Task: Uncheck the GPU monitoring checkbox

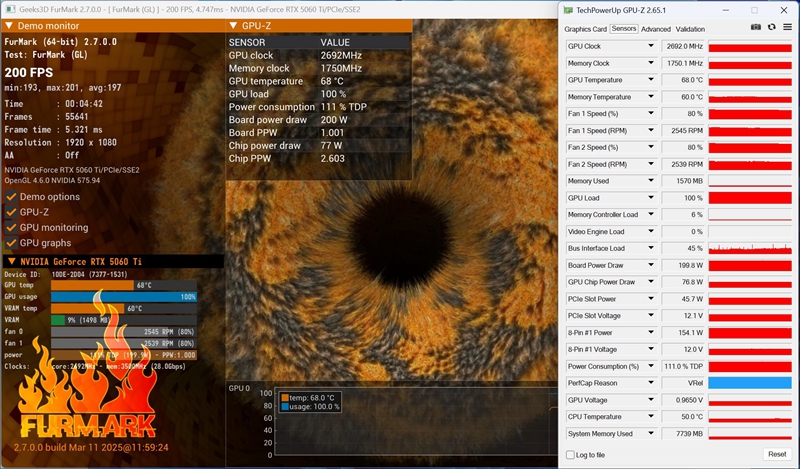Action: pyautogui.click(x=11, y=227)
